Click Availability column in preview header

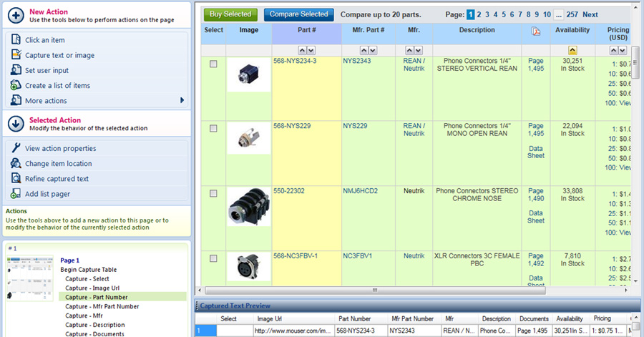[x=570, y=318]
